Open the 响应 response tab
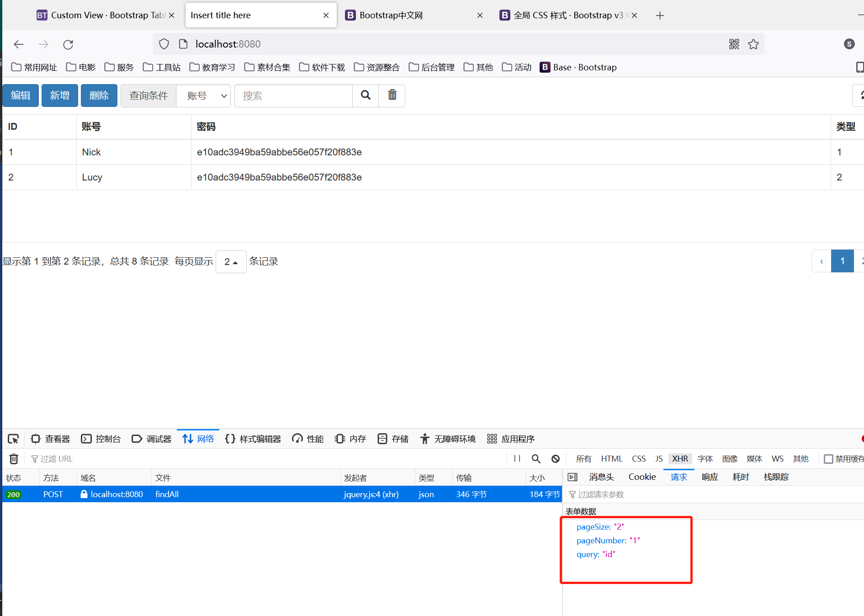The image size is (864, 616). point(710,477)
